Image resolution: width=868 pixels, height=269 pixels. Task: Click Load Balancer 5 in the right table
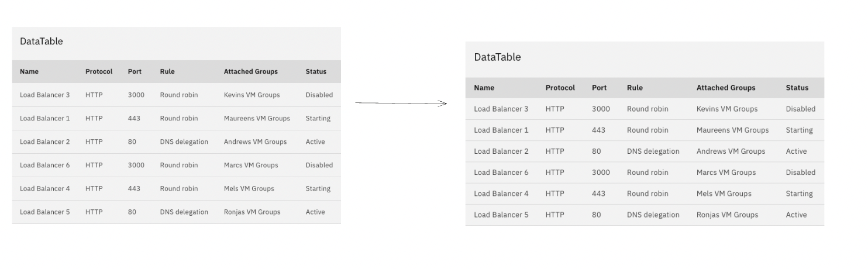click(501, 215)
